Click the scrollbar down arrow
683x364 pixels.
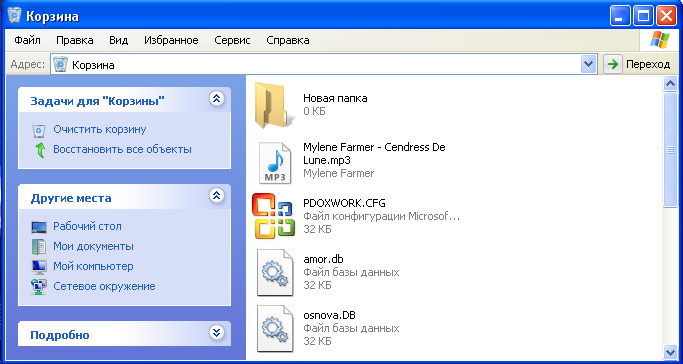click(x=670, y=352)
